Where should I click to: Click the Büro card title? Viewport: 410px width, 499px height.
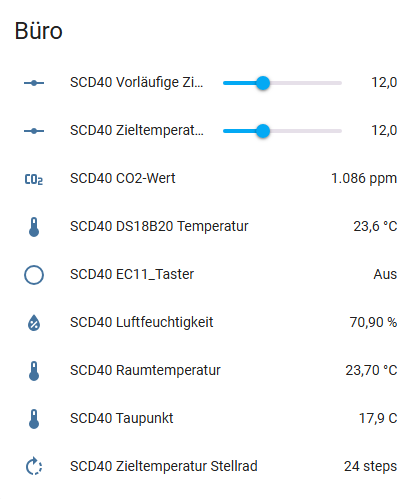click(x=38, y=31)
